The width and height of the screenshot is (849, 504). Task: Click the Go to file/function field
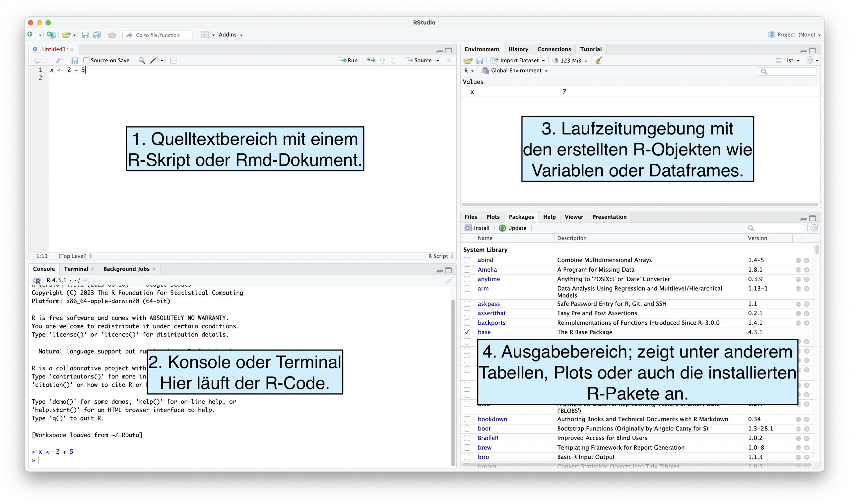click(x=158, y=35)
